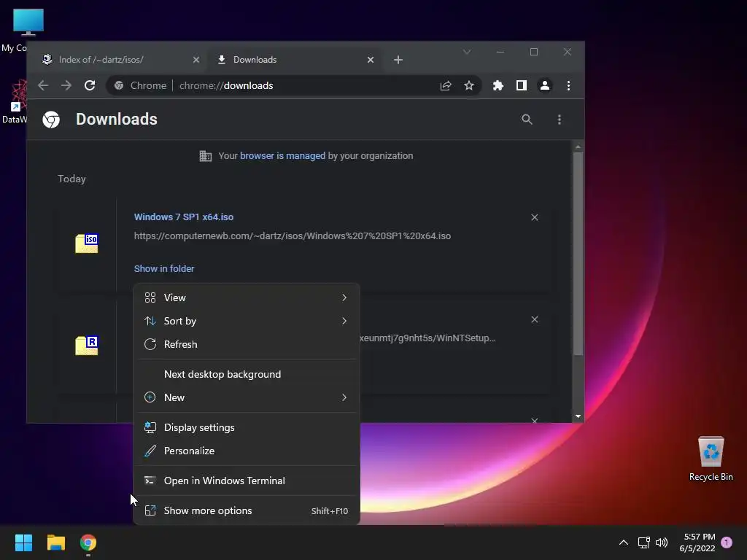Screen dimensions: 747x560
Task: Go forward in Chrome browser
Action: click(x=66, y=86)
